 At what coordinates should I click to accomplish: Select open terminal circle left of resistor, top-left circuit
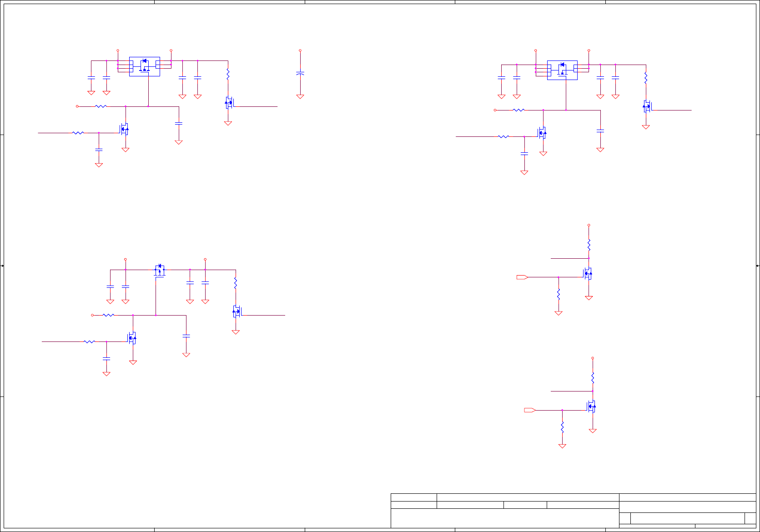pos(77,106)
